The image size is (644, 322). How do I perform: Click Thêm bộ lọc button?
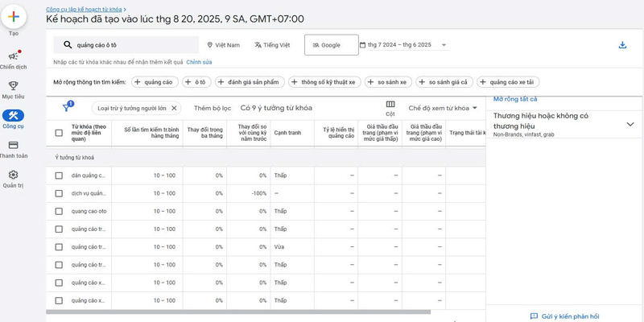coord(213,107)
